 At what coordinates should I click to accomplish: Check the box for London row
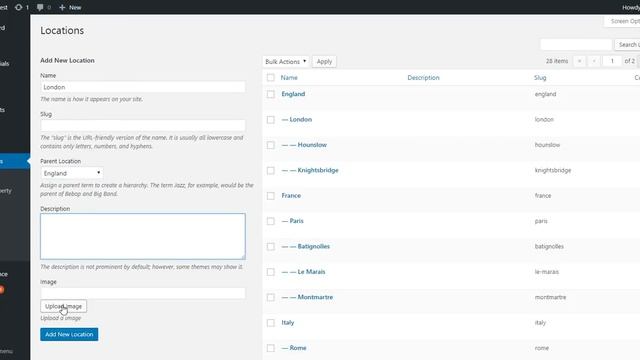(271, 120)
